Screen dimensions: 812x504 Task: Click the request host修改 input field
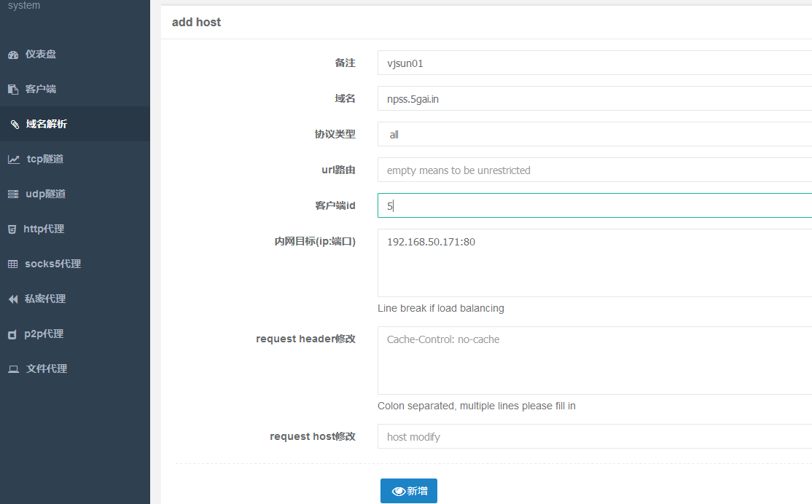coord(594,437)
